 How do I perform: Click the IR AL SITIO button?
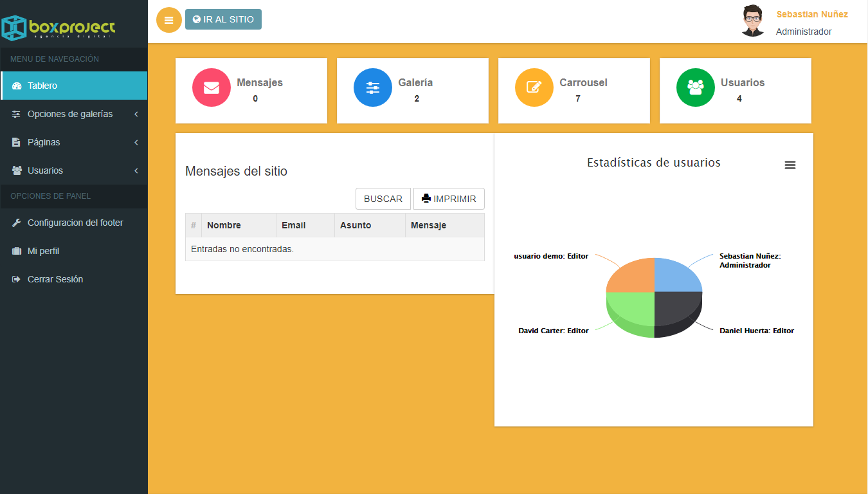tap(223, 19)
